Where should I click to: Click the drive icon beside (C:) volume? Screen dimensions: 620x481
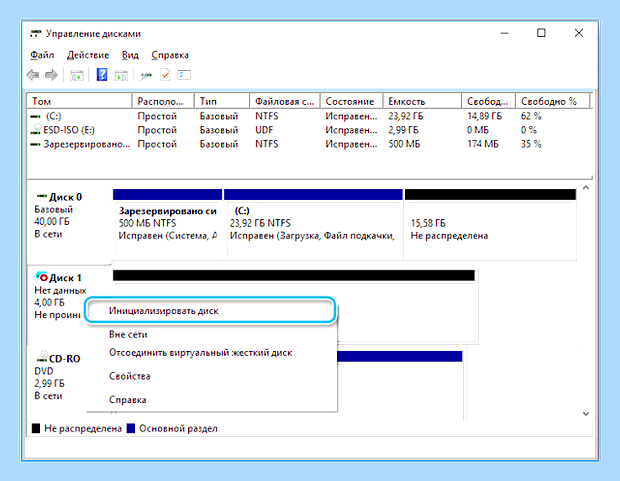[36, 116]
